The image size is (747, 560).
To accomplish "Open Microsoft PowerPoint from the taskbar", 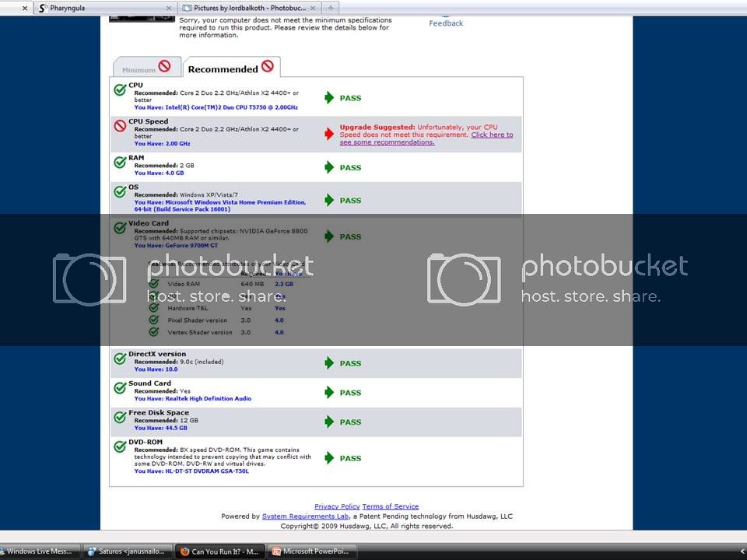I will [311, 551].
